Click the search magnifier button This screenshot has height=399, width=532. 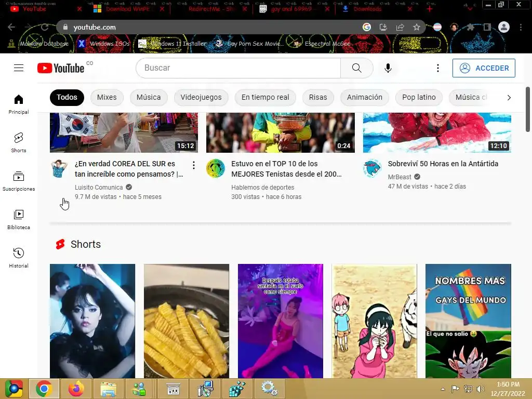(x=356, y=68)
